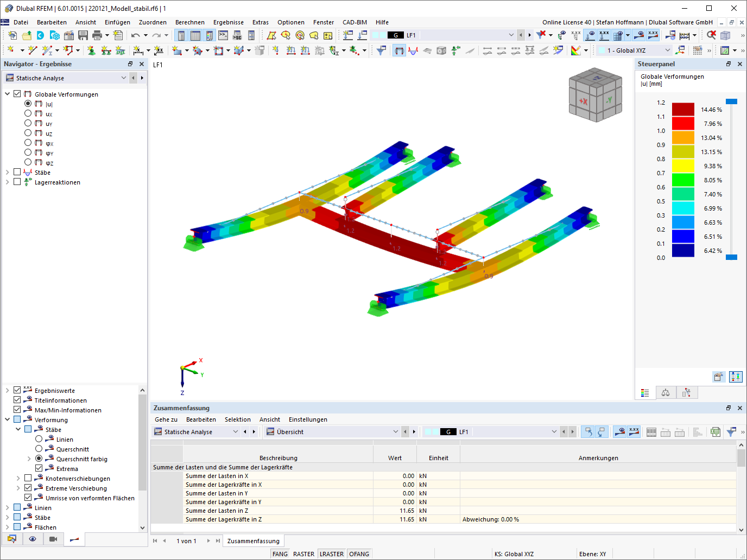Click FANG in the status bar

[280, 553]
